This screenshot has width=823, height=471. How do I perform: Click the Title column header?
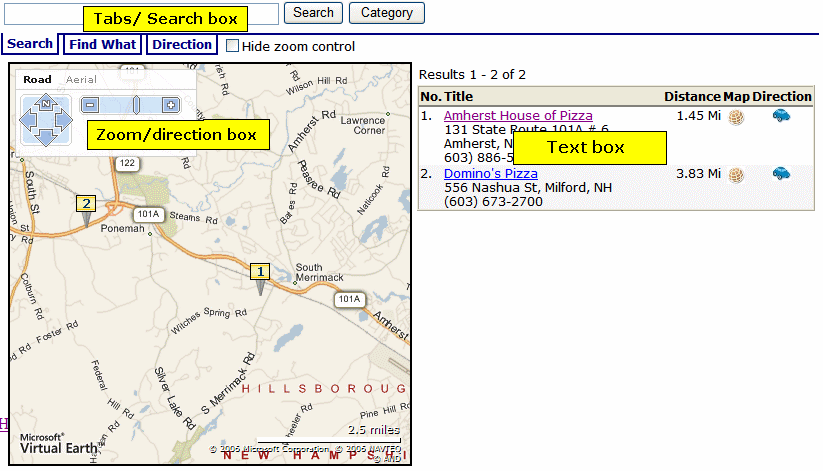458,97
